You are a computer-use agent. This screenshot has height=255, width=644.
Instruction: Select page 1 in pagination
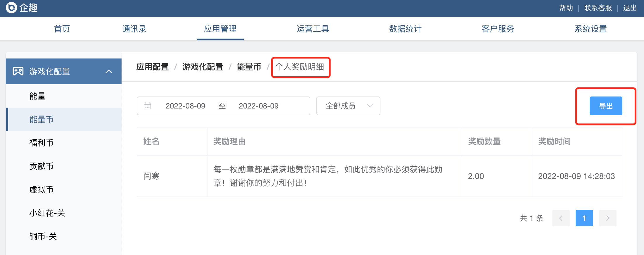(x=584, y=218)
